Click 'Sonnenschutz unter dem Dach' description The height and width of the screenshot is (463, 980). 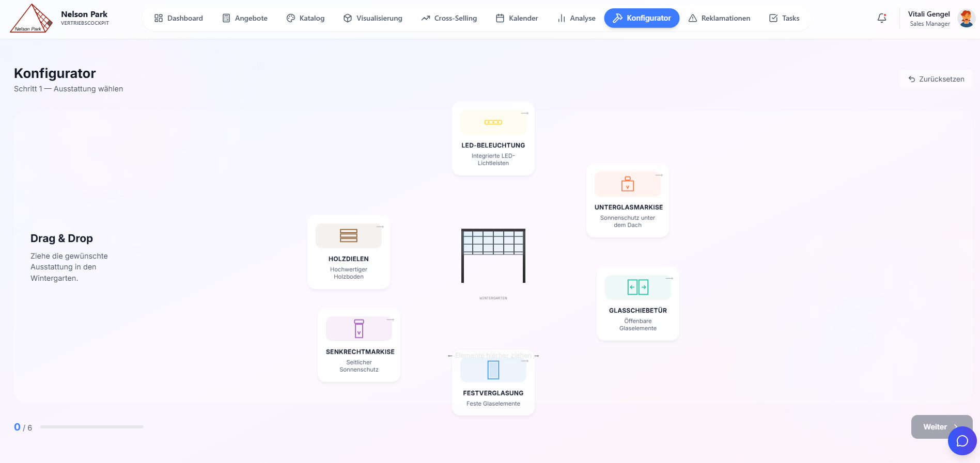click(628, 221)
